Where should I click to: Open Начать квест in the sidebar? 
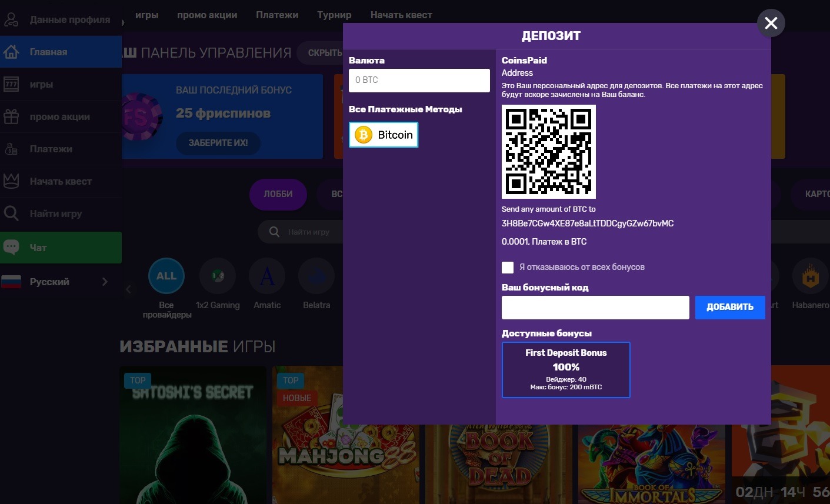(61, 181)
